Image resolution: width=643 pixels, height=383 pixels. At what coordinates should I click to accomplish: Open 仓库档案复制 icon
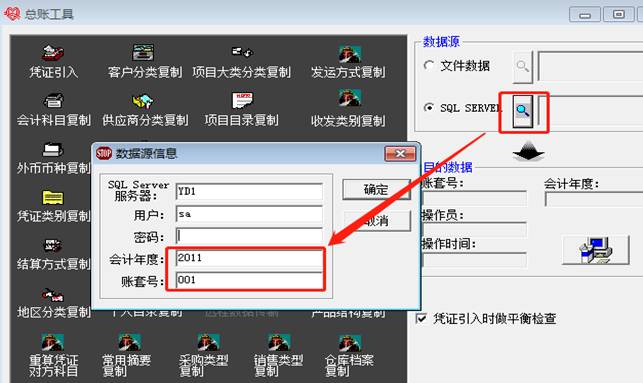349,343
